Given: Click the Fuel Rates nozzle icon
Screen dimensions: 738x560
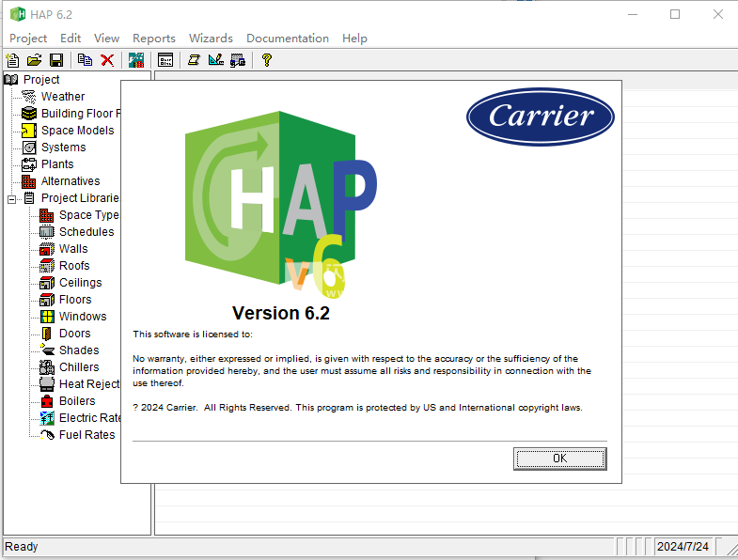Looking at the screenshot, I should point(47,435).
